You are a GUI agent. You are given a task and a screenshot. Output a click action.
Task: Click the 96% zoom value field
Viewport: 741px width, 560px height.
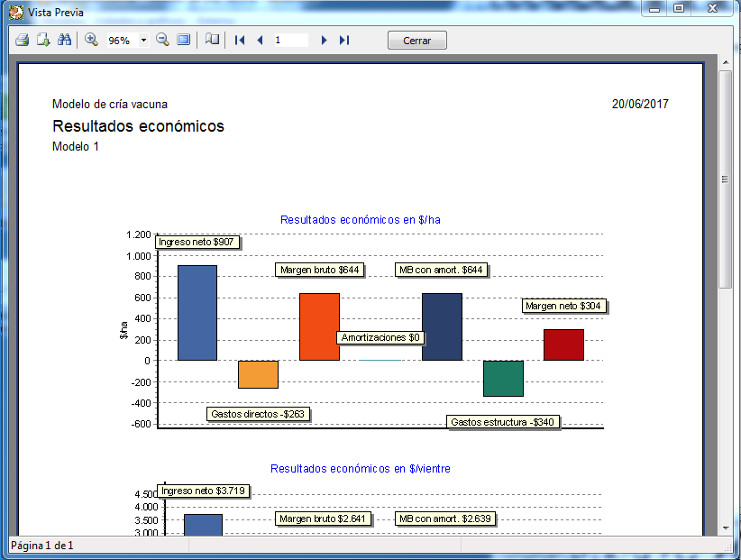click(x=123, y=41)
